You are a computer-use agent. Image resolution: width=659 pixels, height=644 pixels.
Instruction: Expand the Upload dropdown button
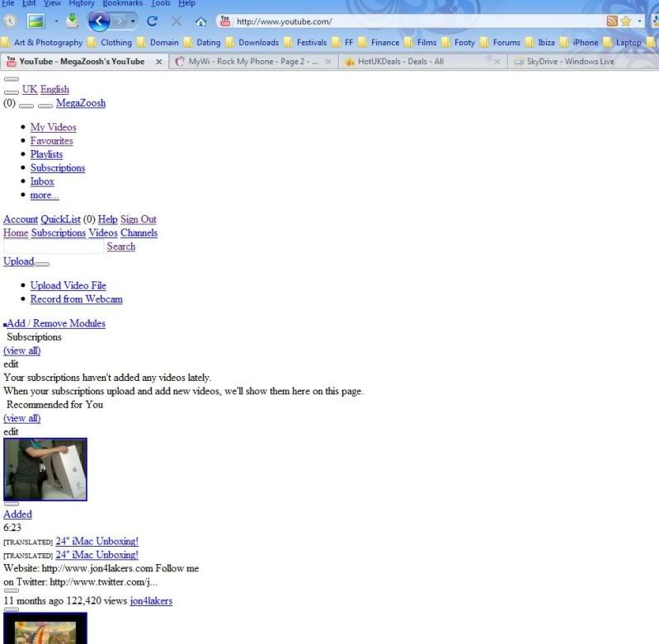pyautogui.click(x=42, y=264)
